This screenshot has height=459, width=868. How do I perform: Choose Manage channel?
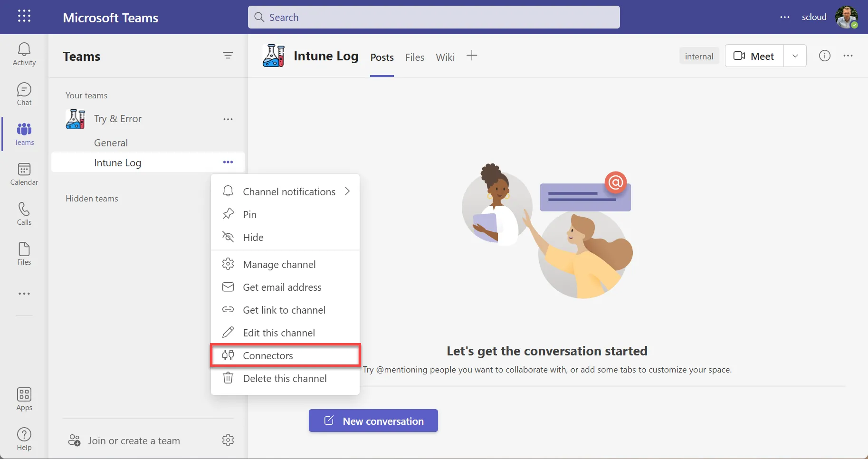pos(285,264)
